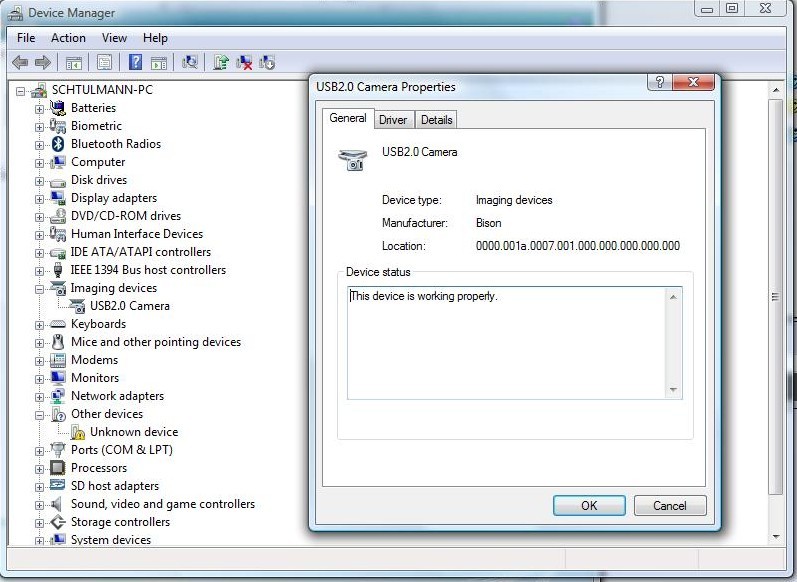Screen dimensions: 797x582
Task: Click the Storage controllers icon
Action: click(58, 522)
